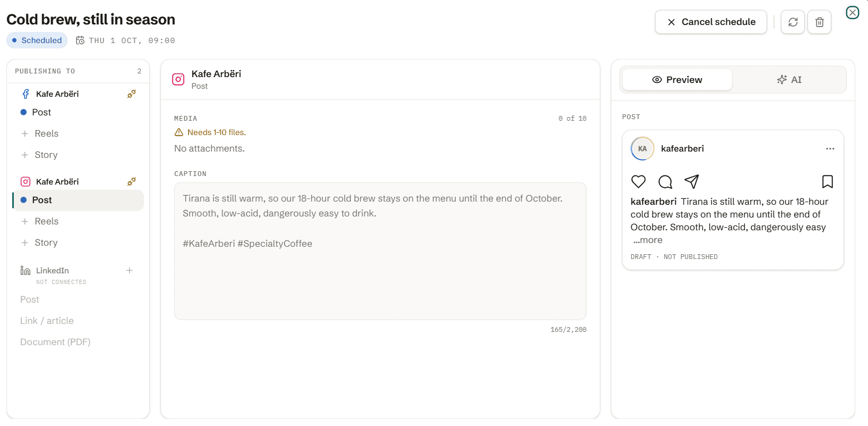Select Post under Facebook Kafe Arbëri
The width and height of the screenshot is (868, 426).
click(x=78, y=112)
